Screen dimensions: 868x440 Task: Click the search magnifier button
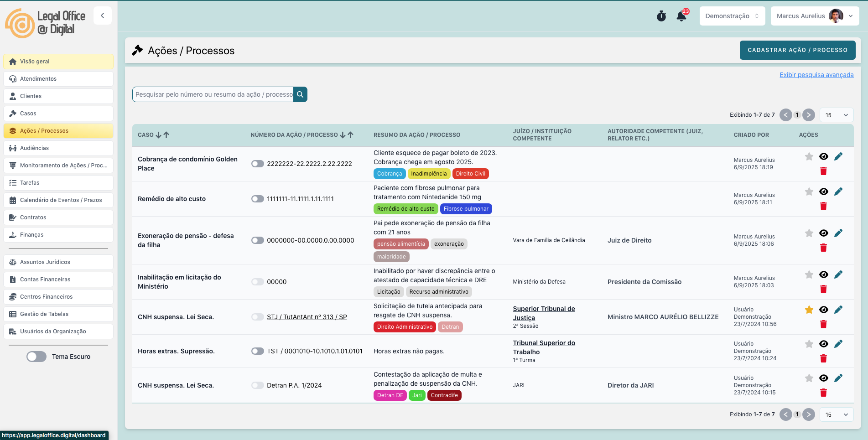click(x=300, y=94)
